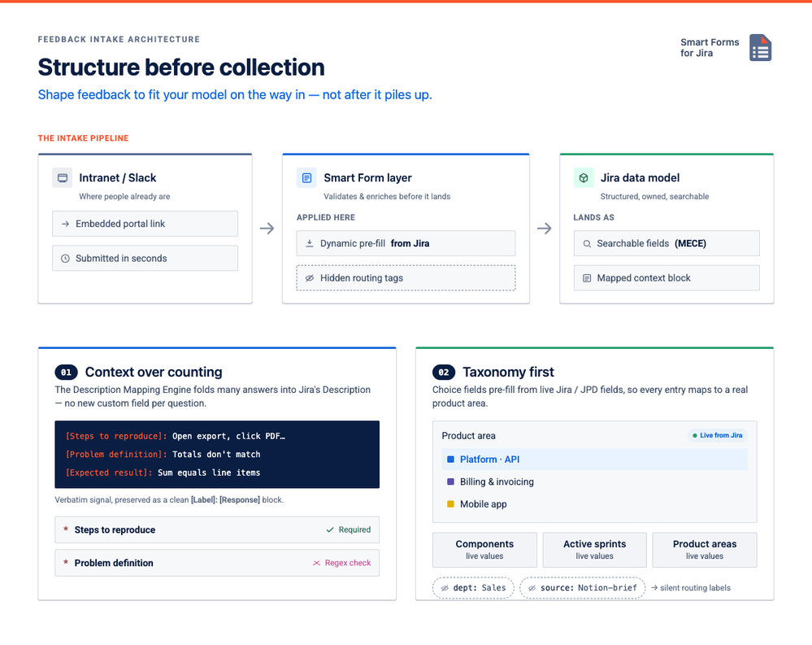This screenshot has height=645, width=812.
Task: Click the silent routing labels text
Action: click(x=695, y=588)
